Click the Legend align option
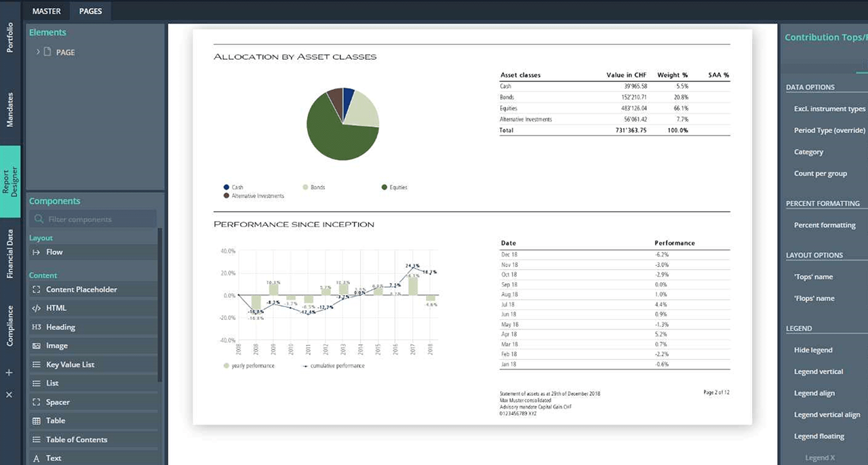The image size is (868, 465). 814,393
